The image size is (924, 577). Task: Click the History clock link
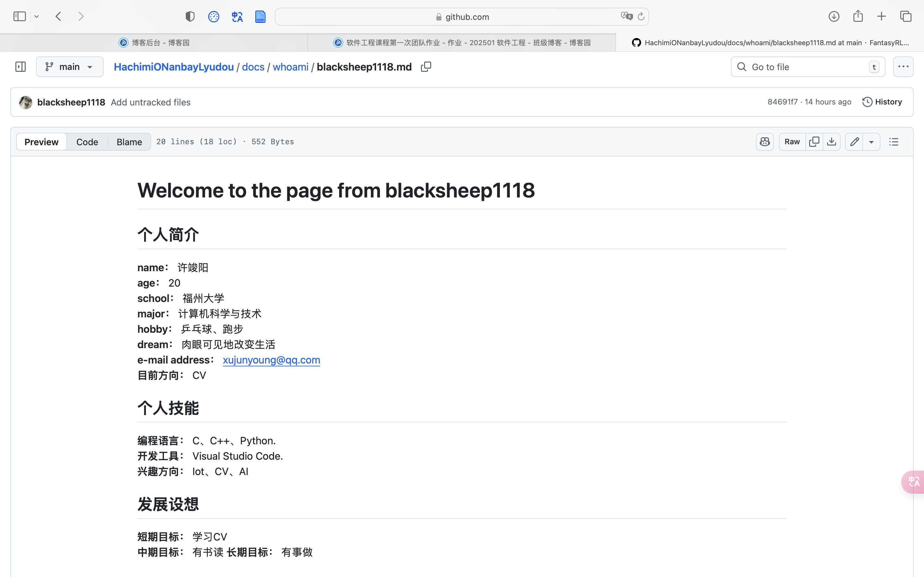click(882, 102)
